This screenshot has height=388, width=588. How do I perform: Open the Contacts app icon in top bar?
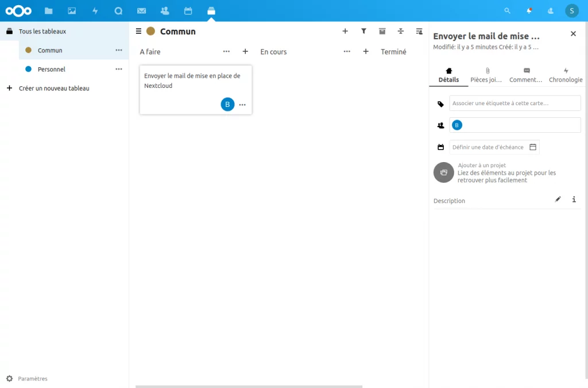point(165,11)
